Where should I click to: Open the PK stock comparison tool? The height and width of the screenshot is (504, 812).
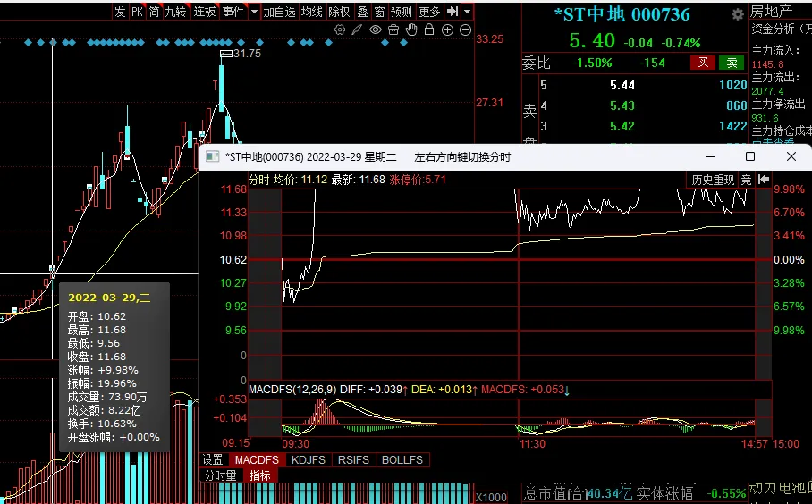click(x=137, y=12)
